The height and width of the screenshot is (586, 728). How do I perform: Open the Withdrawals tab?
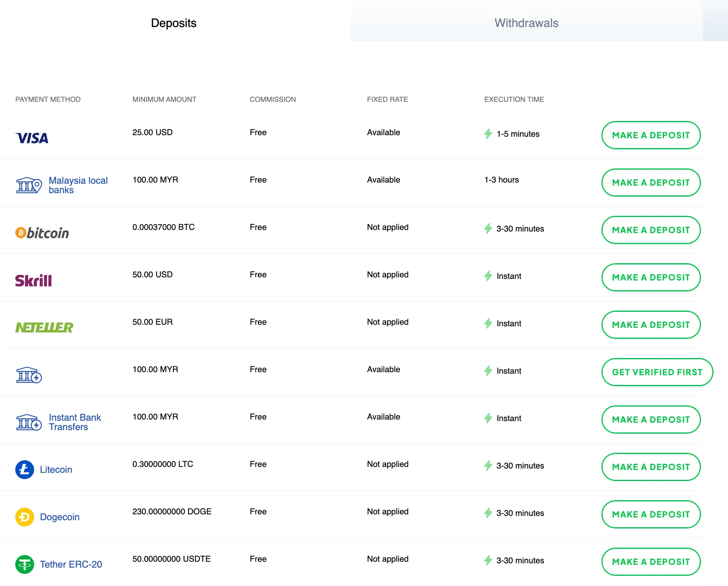point(527,23)
